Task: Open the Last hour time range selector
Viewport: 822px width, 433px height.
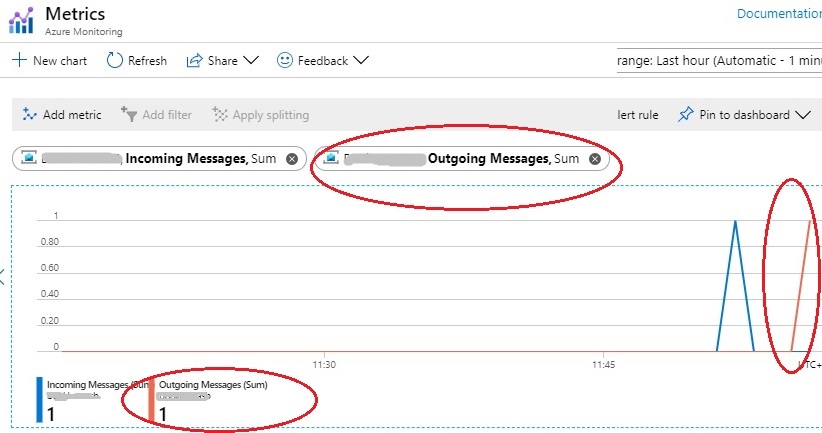Action: click(x=719, y=61)
